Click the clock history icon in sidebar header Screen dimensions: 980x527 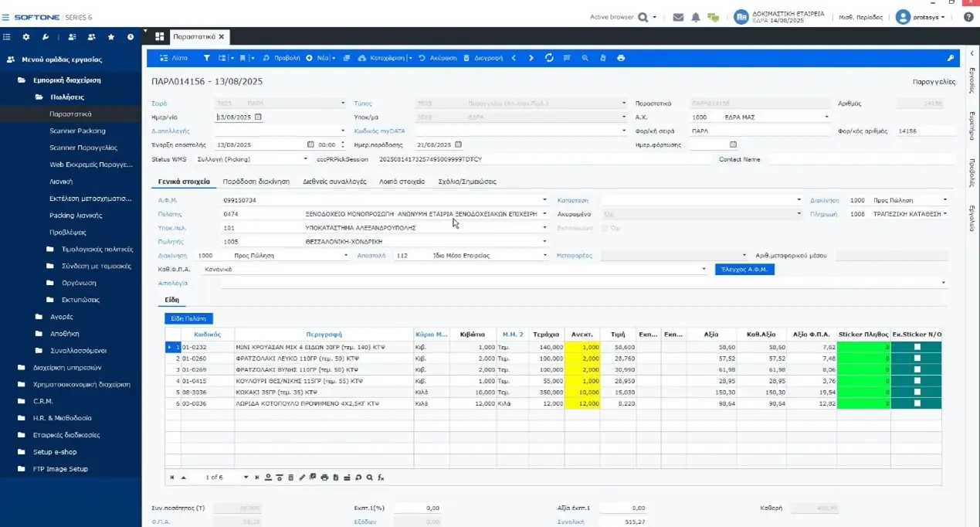(x=131, y=36)
